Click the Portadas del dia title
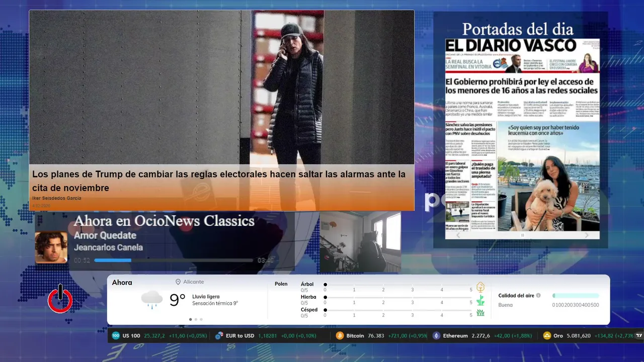This screenshot has height=362, width=644. coord(518,28)
